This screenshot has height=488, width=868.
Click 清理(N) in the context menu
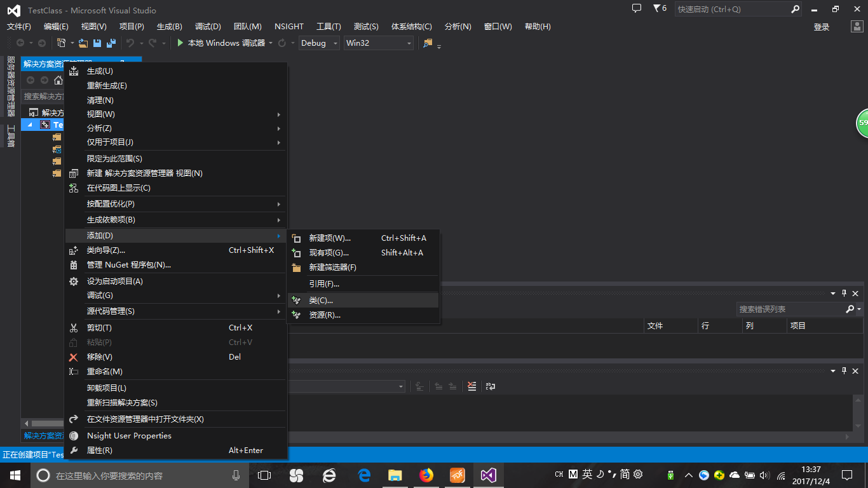(176, 100)
